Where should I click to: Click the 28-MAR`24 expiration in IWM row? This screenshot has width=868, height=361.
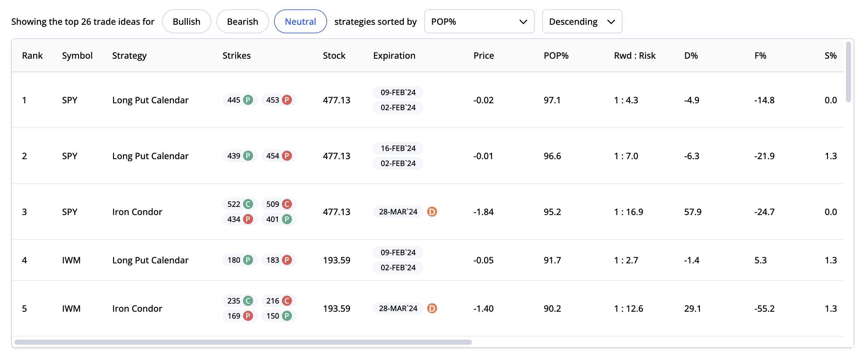(398, 309)
